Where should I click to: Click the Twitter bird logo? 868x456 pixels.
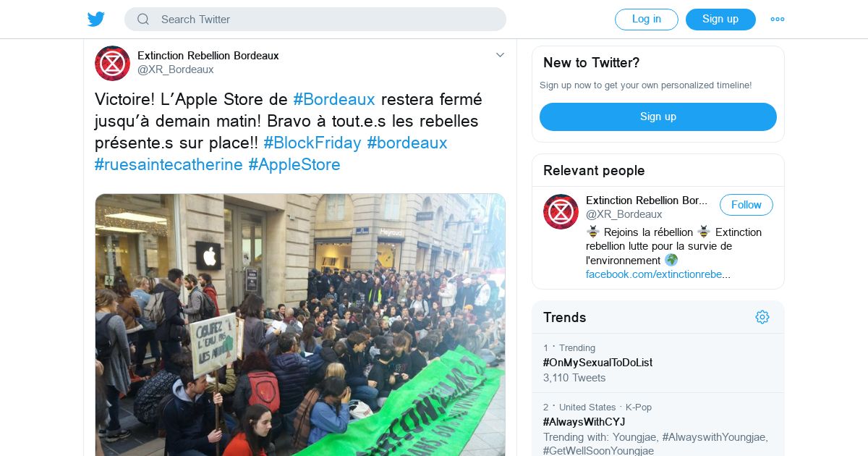[96, 19]
